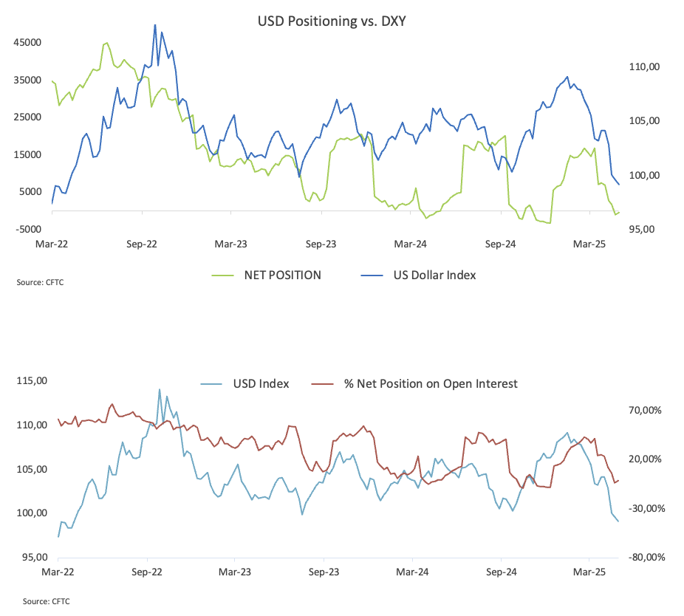Click the 70,00% right axis label
The height and width of the screenshot is (616, 684).
[x=645, y=411]
